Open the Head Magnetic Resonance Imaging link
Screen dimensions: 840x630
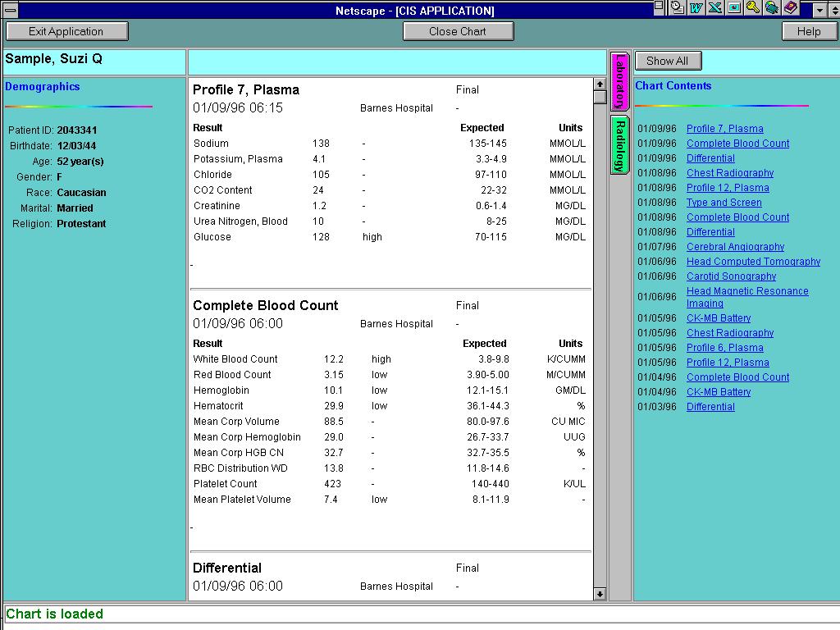pos(747,297)
